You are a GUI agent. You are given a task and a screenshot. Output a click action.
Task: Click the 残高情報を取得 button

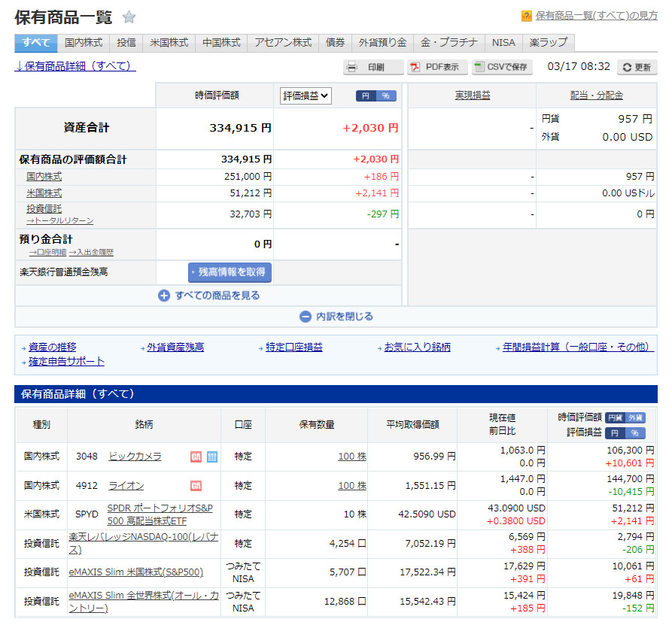pos(230,272)
